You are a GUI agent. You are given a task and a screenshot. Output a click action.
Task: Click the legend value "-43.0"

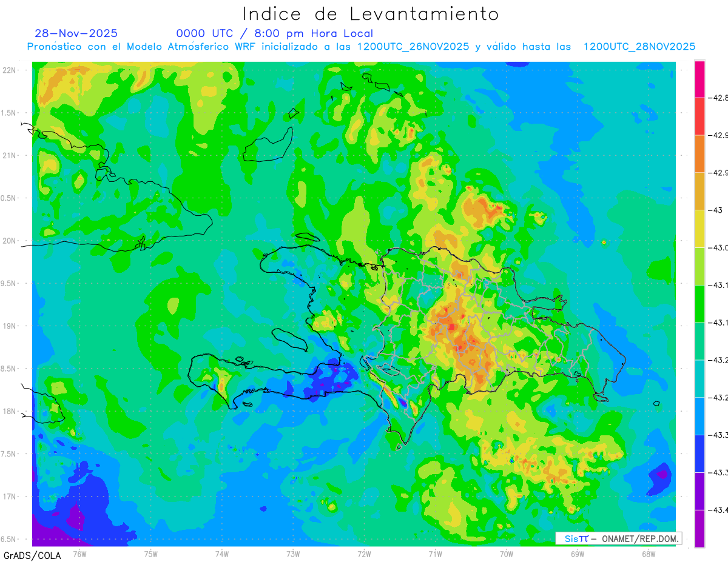tap(718, 247)
